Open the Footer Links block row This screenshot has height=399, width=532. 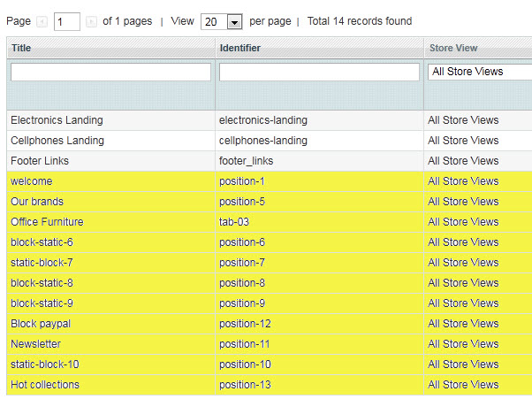tap(270, 161)
